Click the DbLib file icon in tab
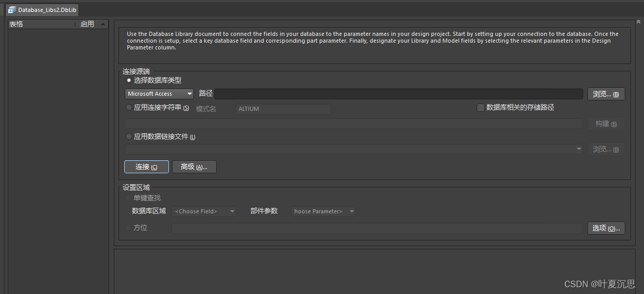 (11, 10)
